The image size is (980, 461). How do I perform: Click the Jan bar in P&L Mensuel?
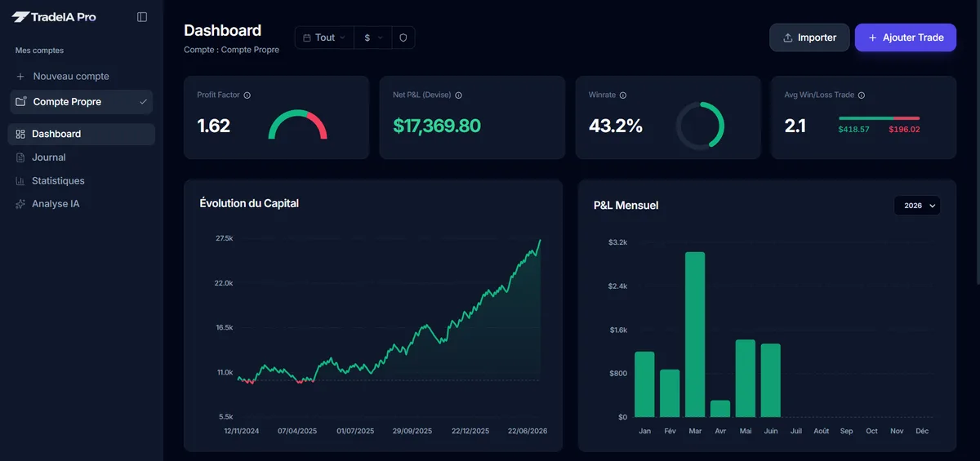(644, 384)
